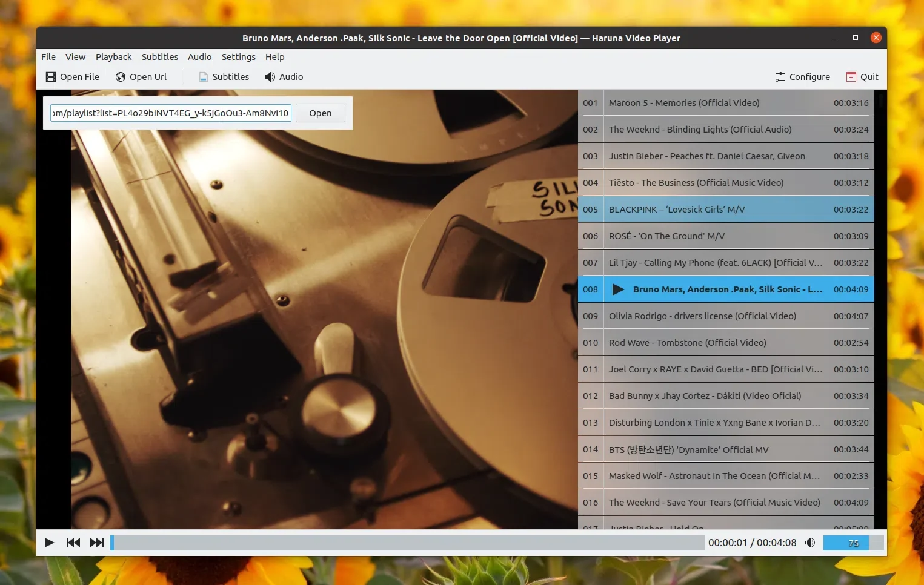This screenshot has width=924, height=585.
Task: Open the Settings menu
Action: click(238, 56)
